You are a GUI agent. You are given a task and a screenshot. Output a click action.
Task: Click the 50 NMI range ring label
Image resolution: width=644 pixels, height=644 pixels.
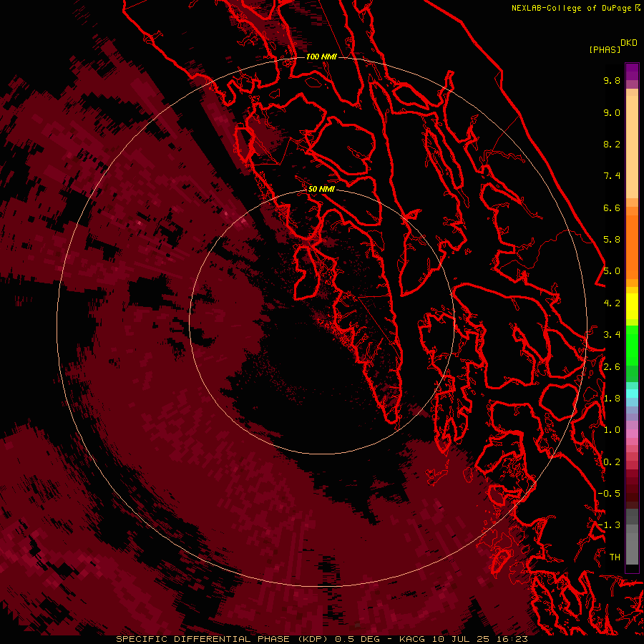coord(321,189)
